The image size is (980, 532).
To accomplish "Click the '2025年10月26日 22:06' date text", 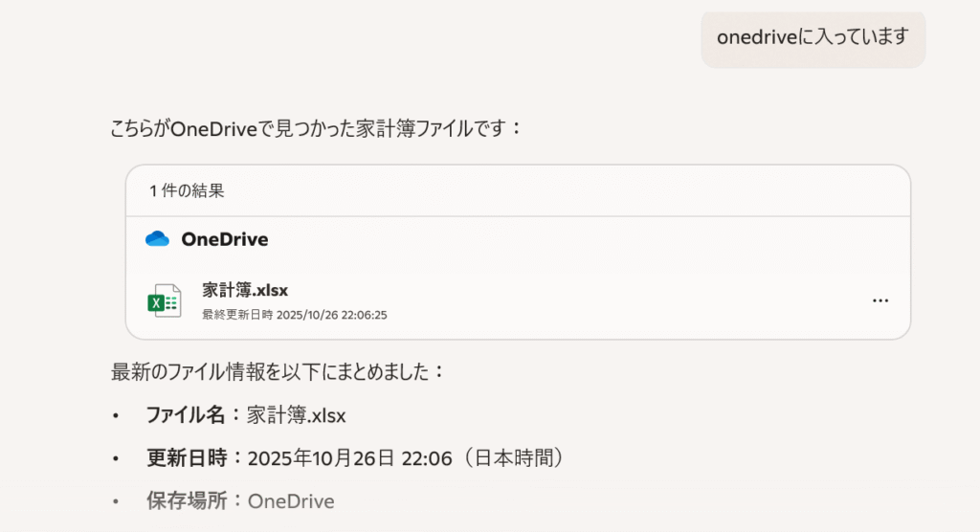I will click(349, 458).
